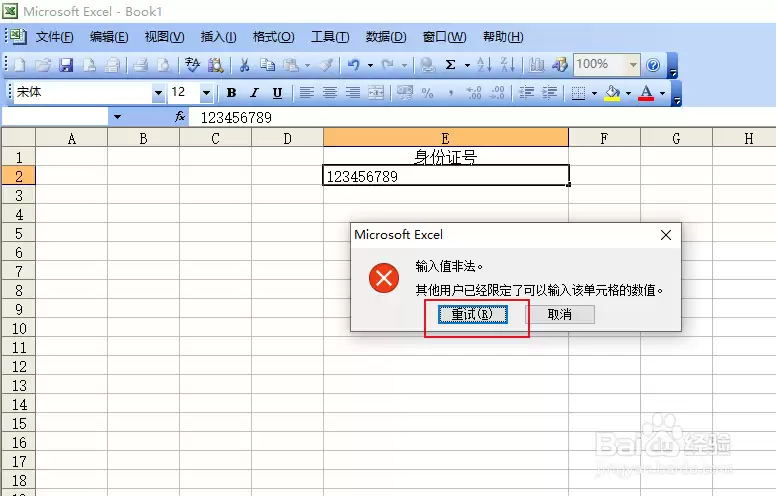Expand the AutoSum functions arrow
The image size is (776, 496).
467,65
